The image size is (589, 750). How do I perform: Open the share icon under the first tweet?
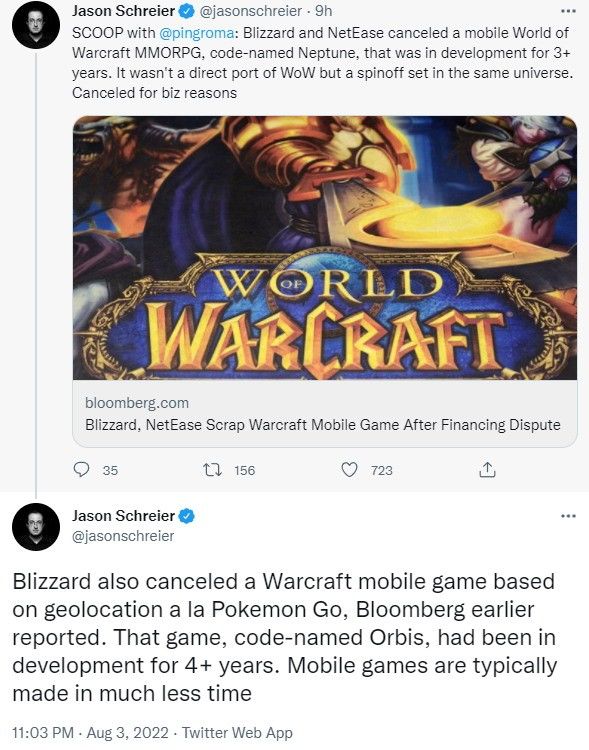pos(487,470)
